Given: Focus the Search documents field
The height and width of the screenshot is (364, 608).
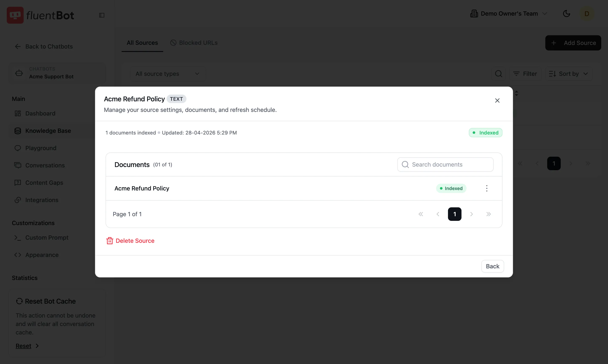Looking at the screenshot, I should pos(445,164).
